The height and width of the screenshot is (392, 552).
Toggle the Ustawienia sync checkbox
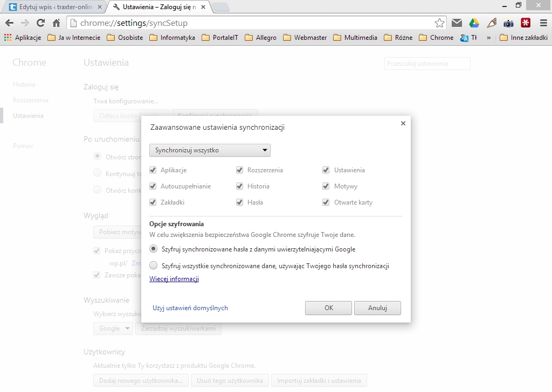(x=326, y=170)
